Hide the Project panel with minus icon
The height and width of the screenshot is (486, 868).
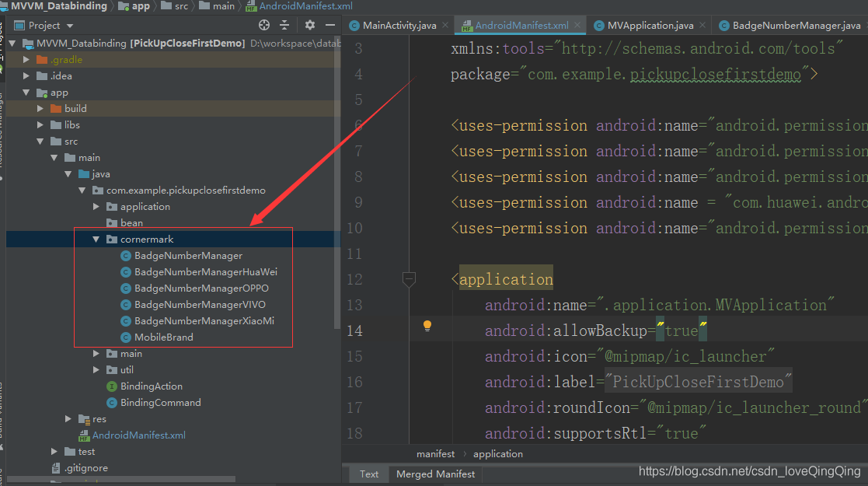(x=330, y=25)
